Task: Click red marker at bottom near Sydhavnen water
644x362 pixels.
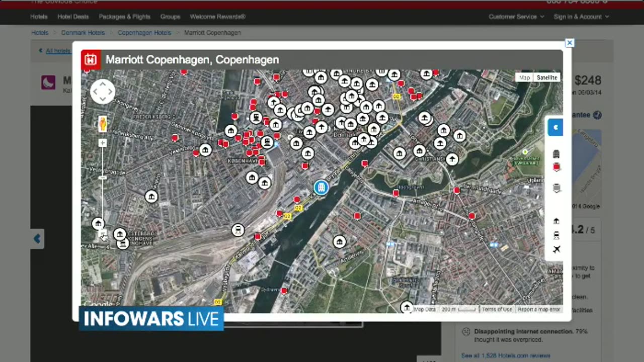Action: click(x=284, y=291)
